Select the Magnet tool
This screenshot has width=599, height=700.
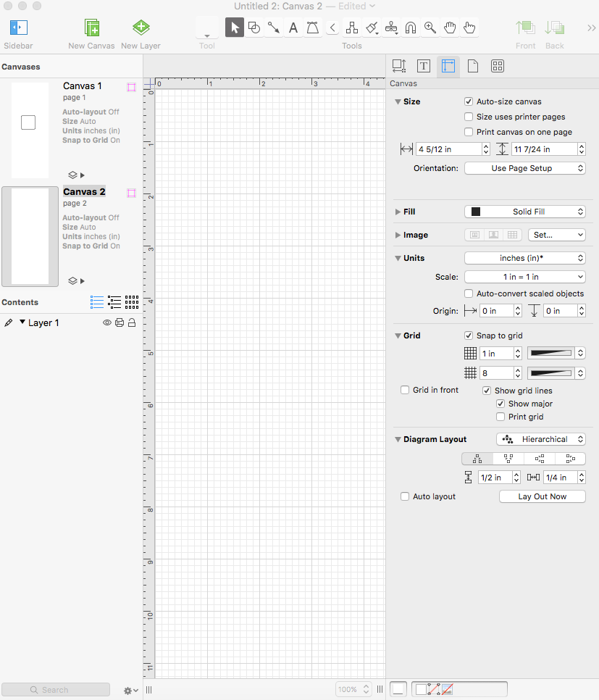tap(411, 28)
